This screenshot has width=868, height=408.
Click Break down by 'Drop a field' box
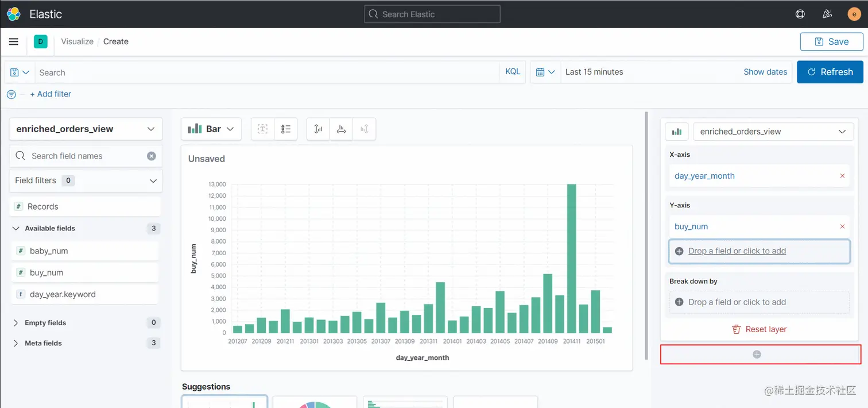point(759,302)
